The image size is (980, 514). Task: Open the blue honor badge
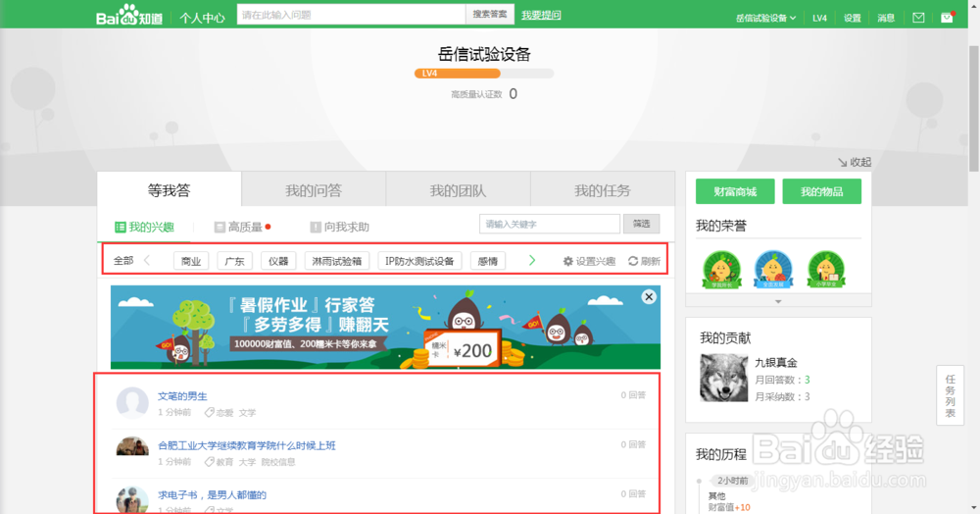tap(774, 270)
